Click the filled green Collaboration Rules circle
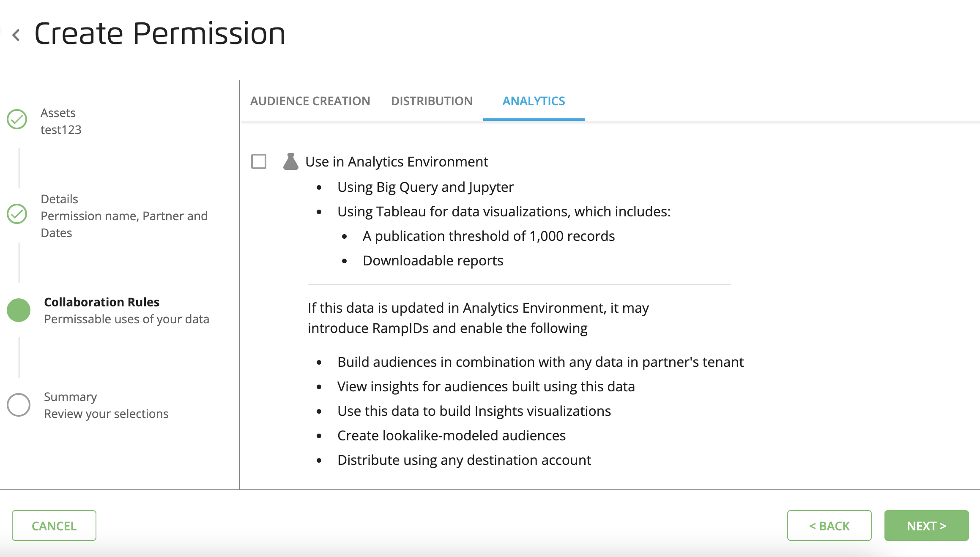Screen dimensions: 980x557 click(x=19, y=310)
